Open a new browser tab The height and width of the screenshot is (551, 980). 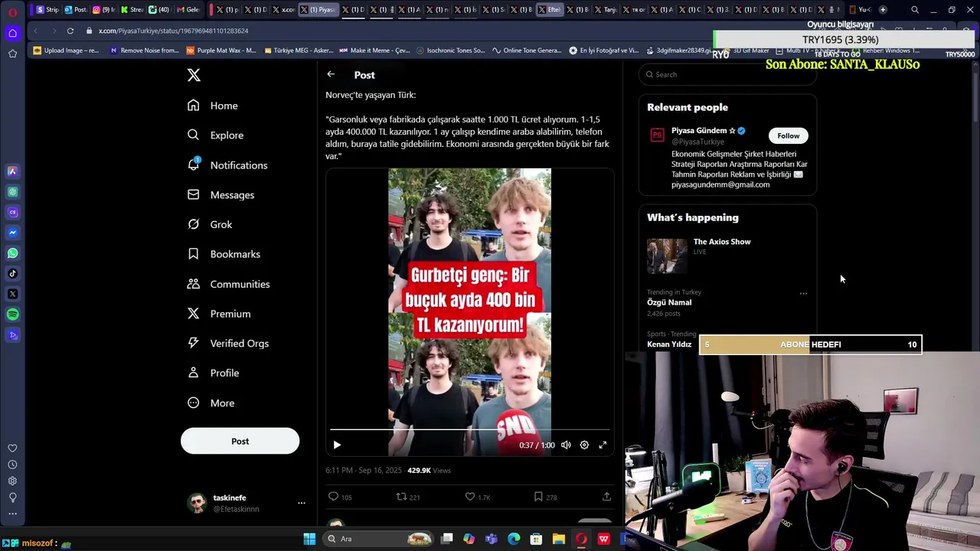coord(883,10)
